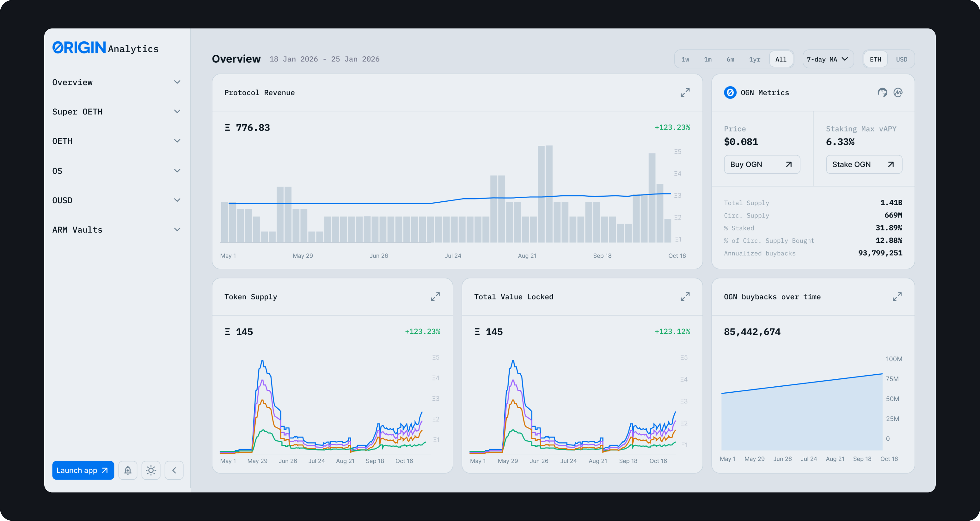Click the % of Circ. Supply Bought value 12.88%
Viewport: 980px width, 521px height.
tap(889, 240)
